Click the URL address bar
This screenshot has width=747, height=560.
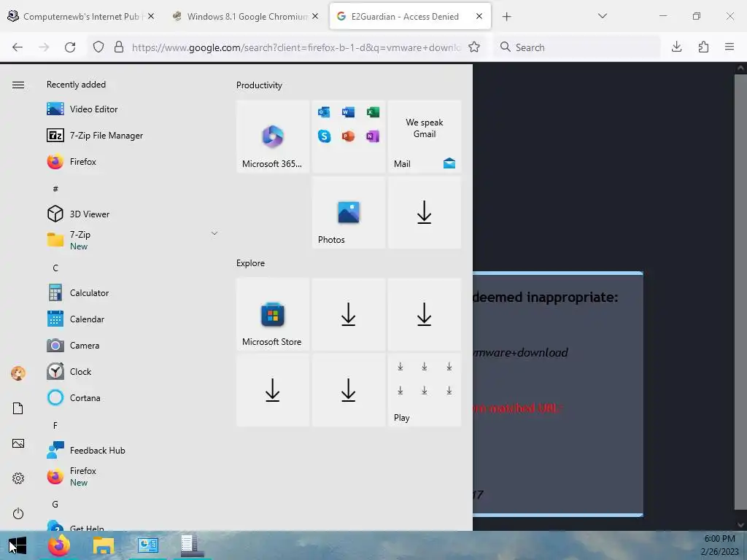click(x=295, y=47)
